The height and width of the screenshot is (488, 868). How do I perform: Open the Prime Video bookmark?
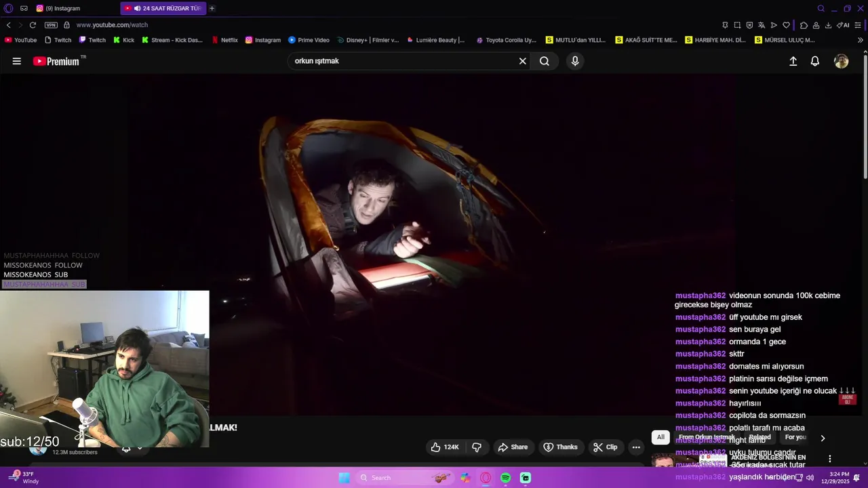[309, 40]
